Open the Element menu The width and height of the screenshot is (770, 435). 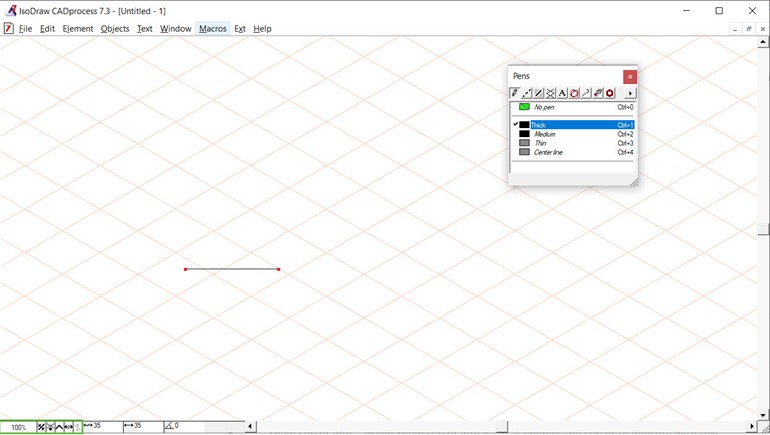[x=78, y=28]
